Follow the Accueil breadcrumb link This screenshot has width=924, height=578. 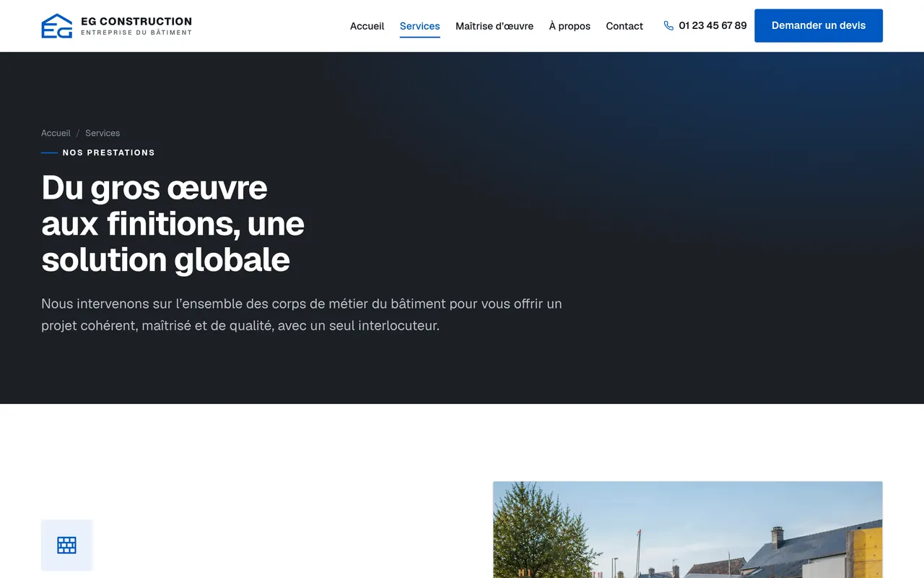point(56,133)
